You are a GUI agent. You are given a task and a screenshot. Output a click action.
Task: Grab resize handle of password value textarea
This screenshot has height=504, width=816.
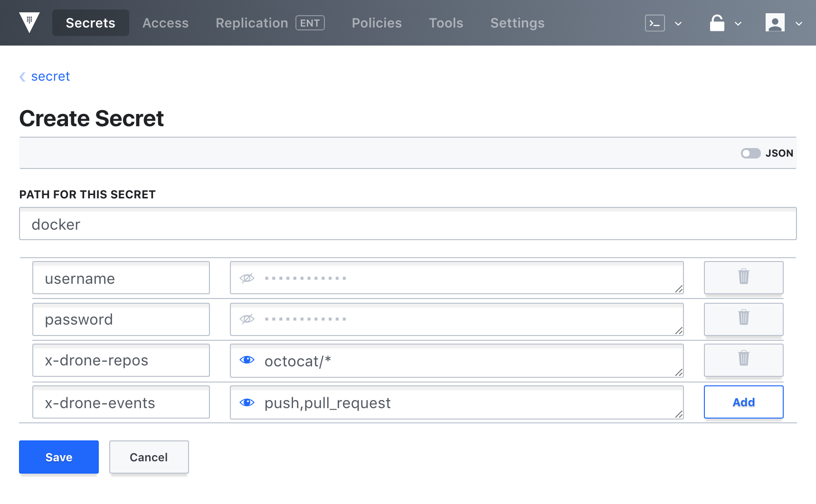pyautogui.click(x=679, y=331)
